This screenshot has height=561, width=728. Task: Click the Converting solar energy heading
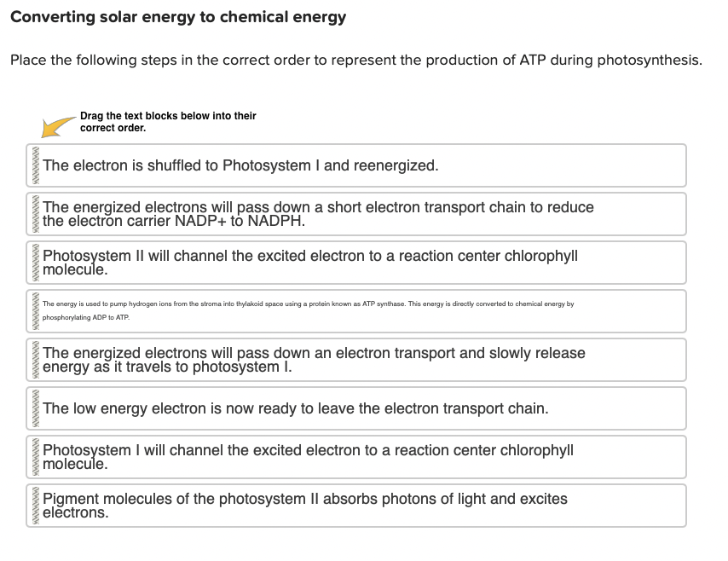[176, 16]
